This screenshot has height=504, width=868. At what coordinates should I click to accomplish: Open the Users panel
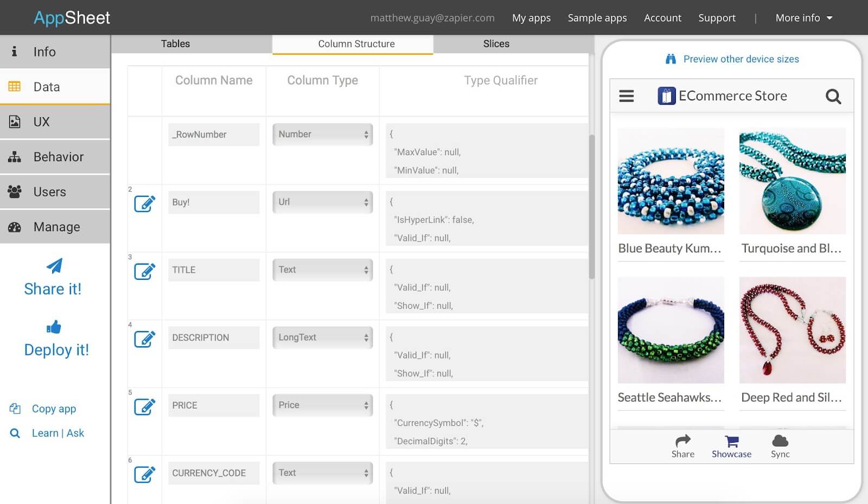49,192
